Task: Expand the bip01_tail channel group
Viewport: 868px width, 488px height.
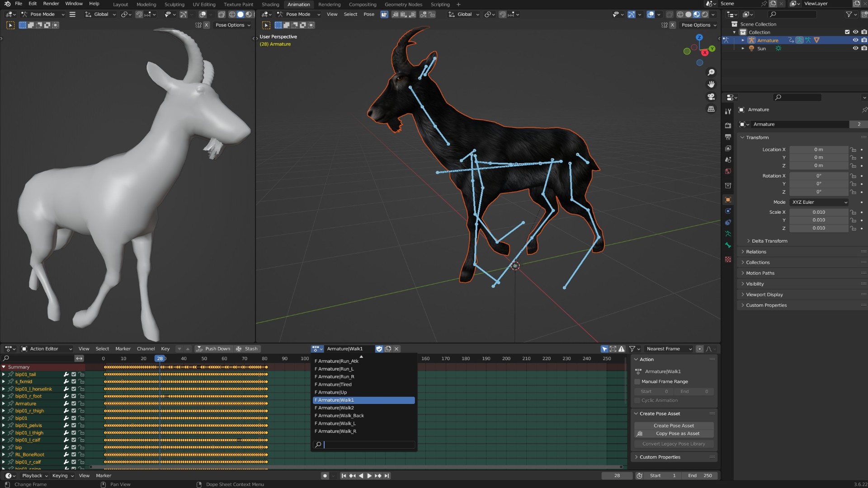Action: 4,375
